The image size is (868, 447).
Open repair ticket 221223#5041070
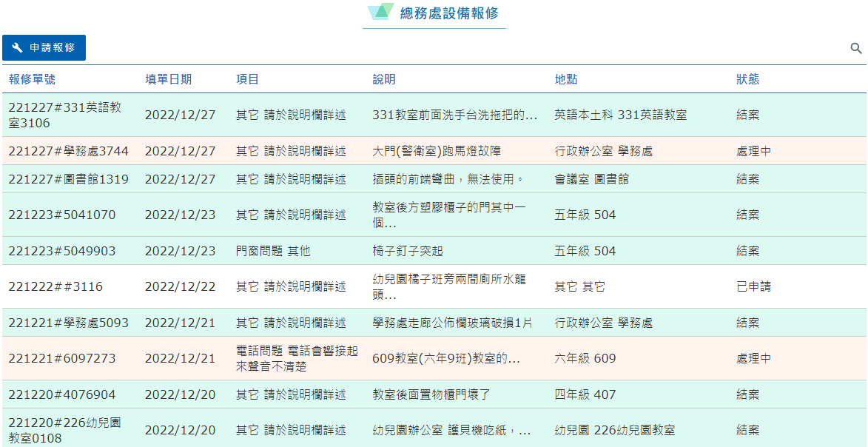click(x=62, y=215)
